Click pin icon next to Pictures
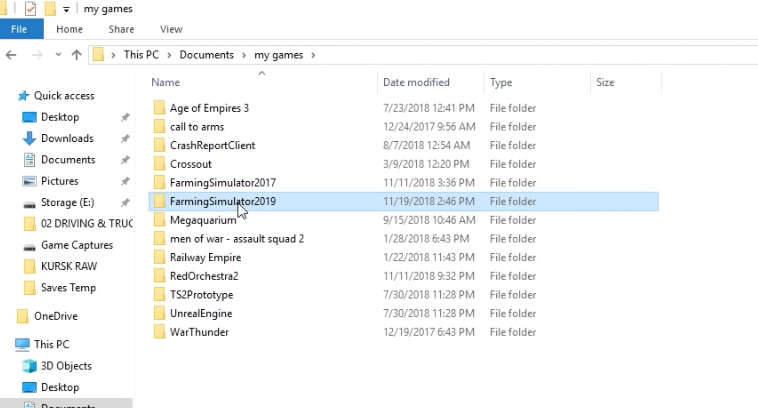 (x=125, y=182)
